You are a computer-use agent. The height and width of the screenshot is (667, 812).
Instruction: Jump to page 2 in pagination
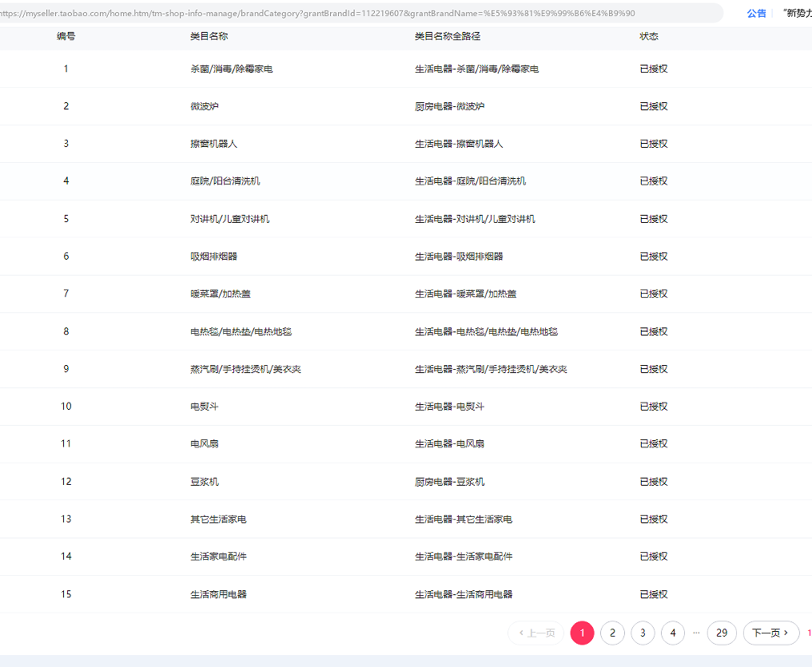point(612,633)
